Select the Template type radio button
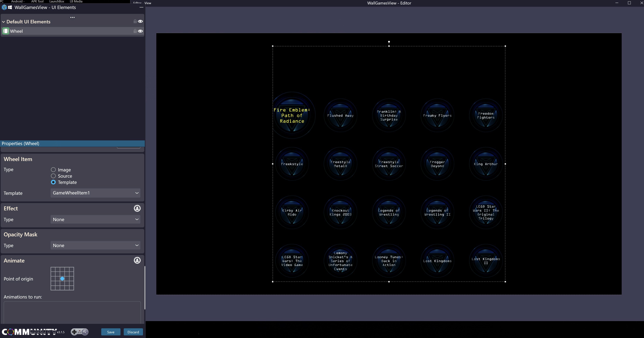The width and height of the screenshot is (644, 338). [53, 182]
